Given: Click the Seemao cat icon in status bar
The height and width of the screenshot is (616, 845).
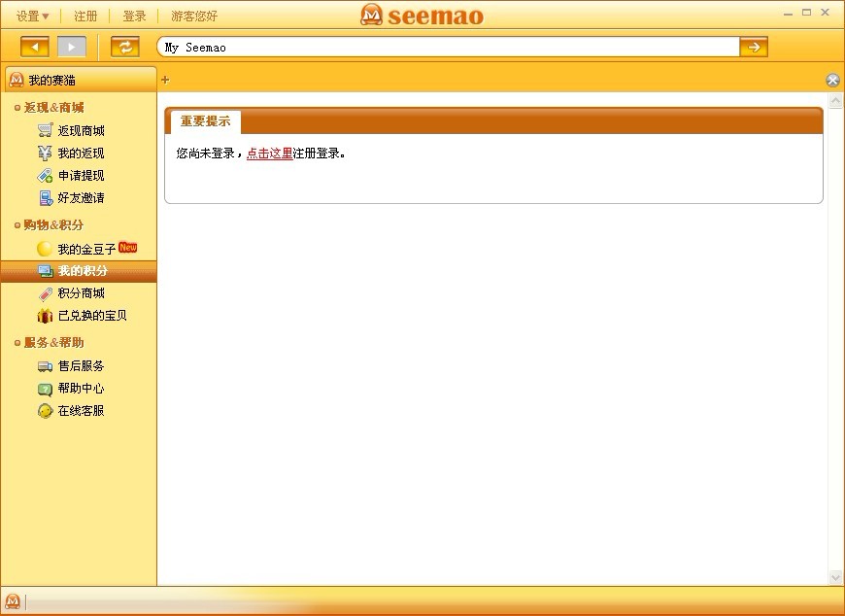Looking at the screenshot, I should (13, 600).
